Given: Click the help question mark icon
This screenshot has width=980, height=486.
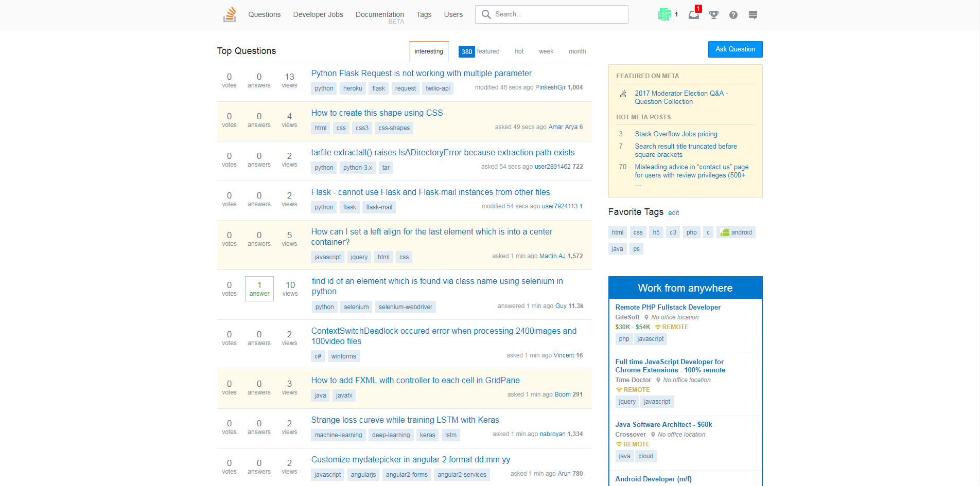Looking at the screenshot, I should [733, 15].
